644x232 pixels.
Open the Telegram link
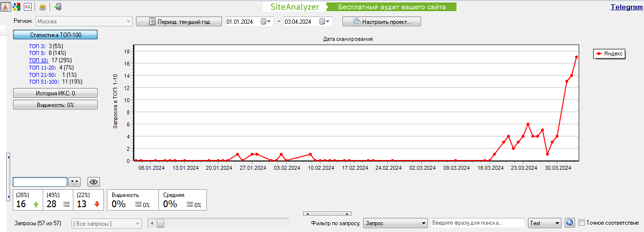[627, 7]
